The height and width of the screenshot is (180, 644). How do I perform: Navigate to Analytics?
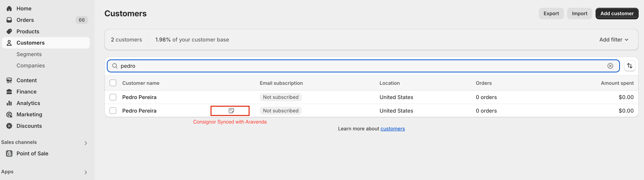[x=28, y=103]
